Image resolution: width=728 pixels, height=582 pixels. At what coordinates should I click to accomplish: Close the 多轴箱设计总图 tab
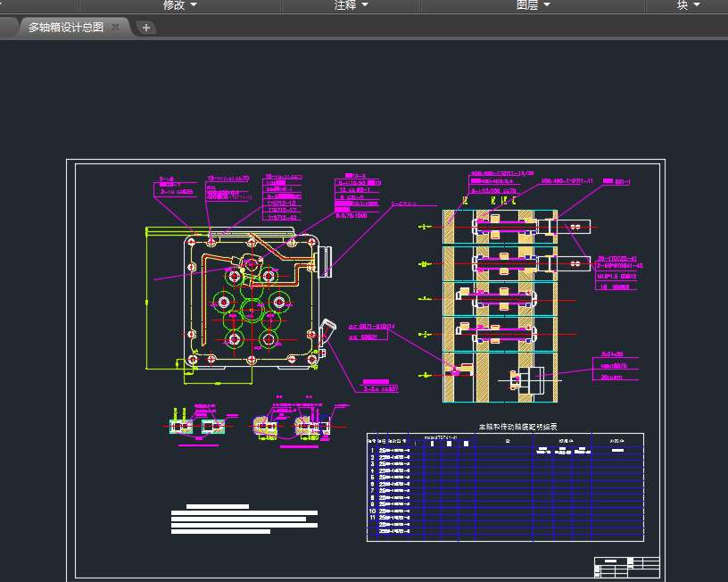(x=116, y=27)
